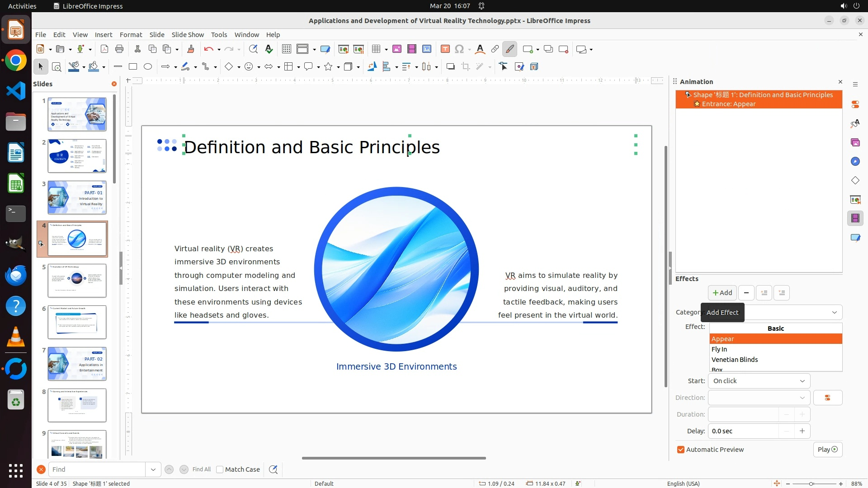Toggle the Display Grid icon
This screenshot has width=868, height=488.
[x=286, y=49]
